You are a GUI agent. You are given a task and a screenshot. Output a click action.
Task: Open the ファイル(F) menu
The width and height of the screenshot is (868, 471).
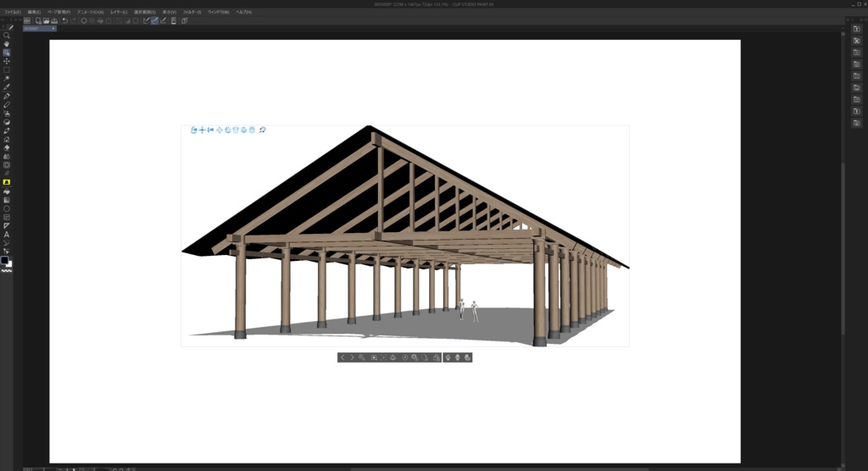(12, 12)
